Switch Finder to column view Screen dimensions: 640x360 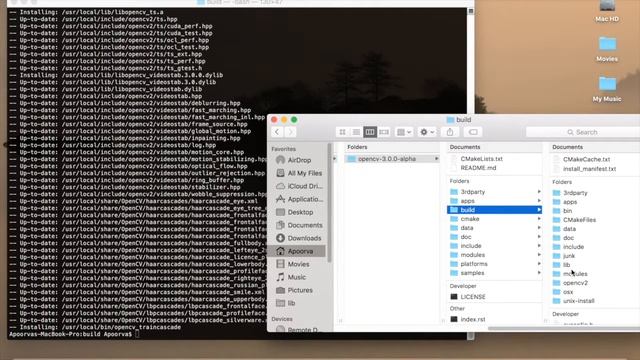(370, 132)
